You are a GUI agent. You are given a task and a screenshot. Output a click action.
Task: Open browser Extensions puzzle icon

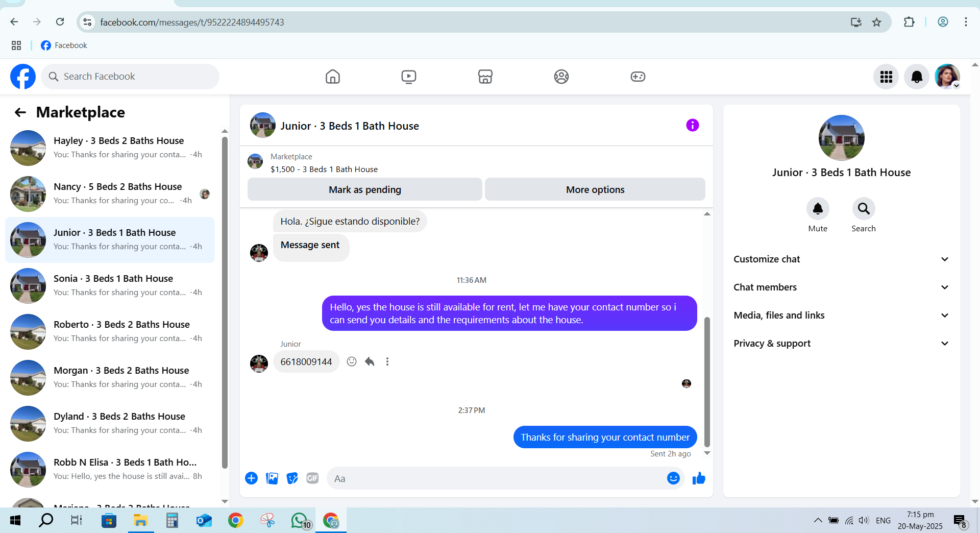[x=909, y=22]
